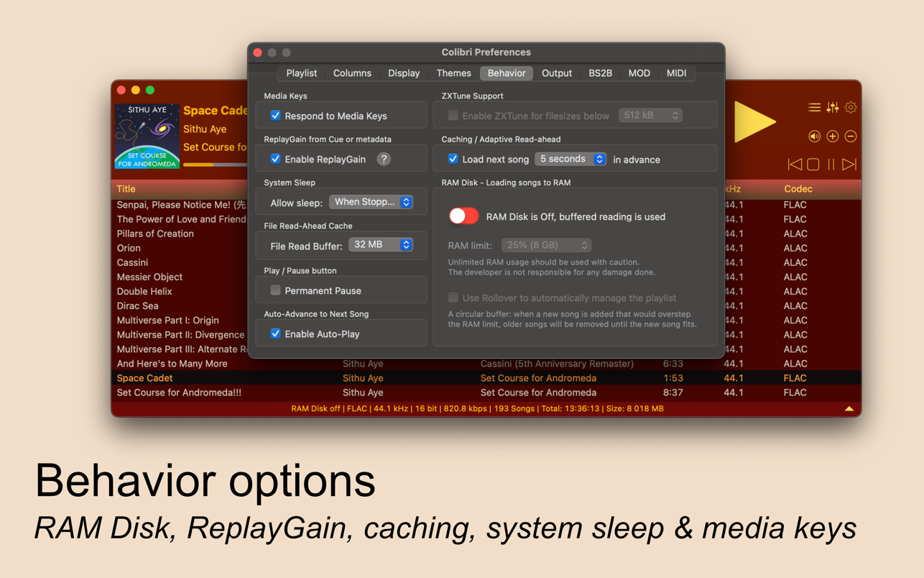
Task: Click the ReplayGain help question mark
Action: point(384,160)
